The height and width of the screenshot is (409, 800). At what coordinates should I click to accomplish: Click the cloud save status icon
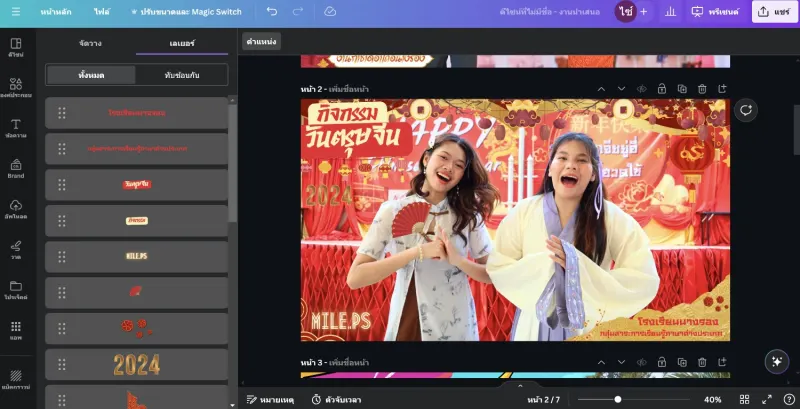[x=330, y=11]
